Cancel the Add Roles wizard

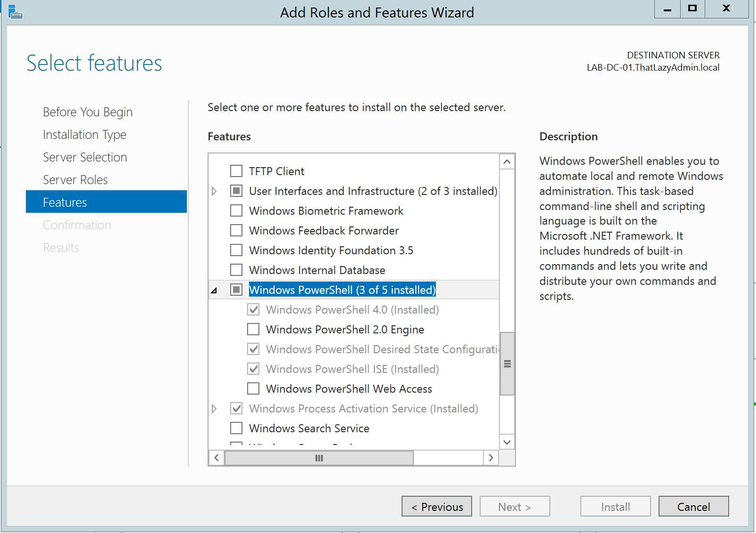[x=693, y=506]
